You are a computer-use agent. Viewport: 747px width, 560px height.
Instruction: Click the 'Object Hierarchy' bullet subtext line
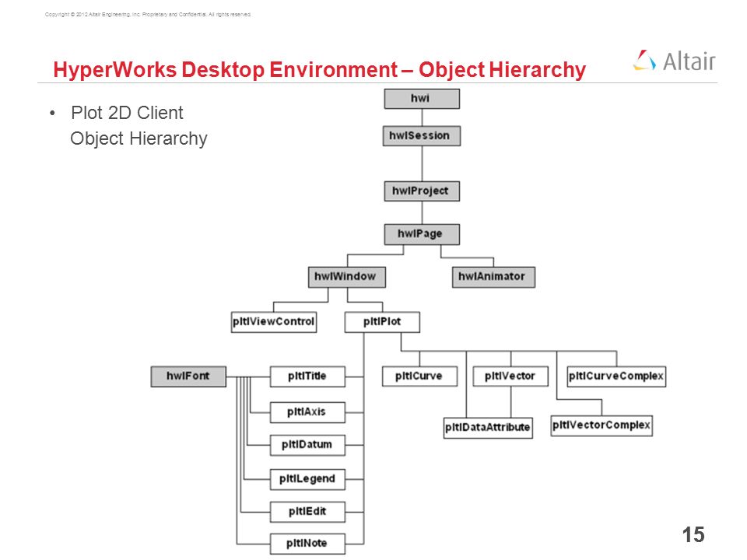coord(139,138)
